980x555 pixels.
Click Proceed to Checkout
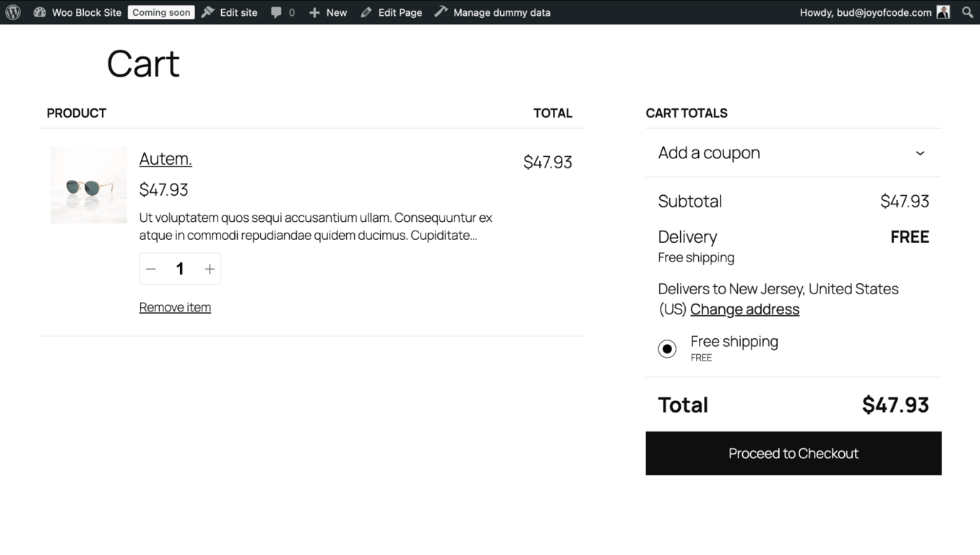tap(793, 453)
